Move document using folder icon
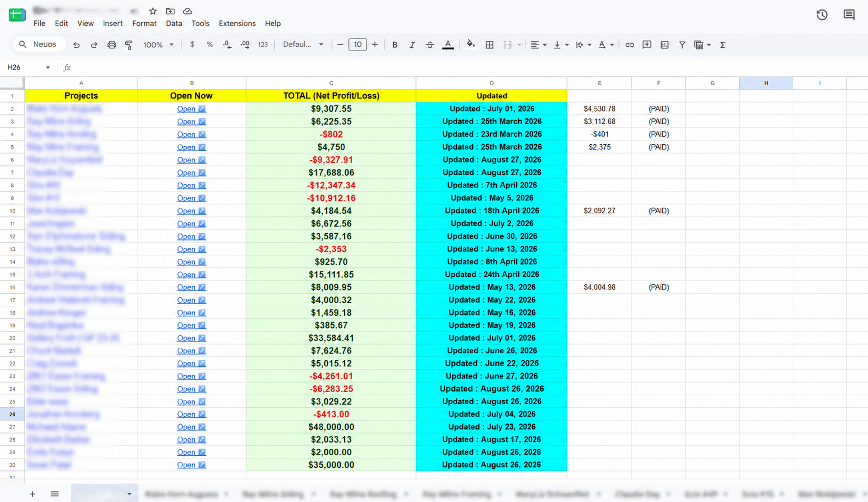Viewport: 868px width, 502px height. (170, 11)
